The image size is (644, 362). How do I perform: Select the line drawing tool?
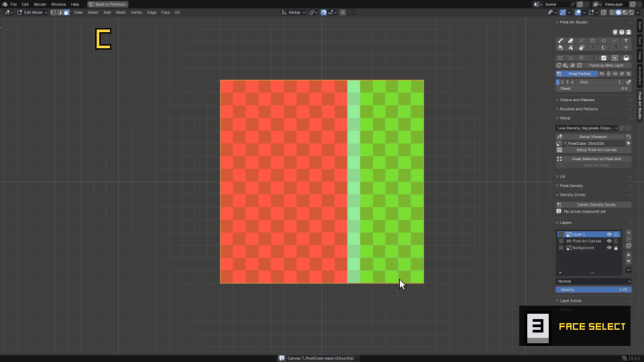582,41
